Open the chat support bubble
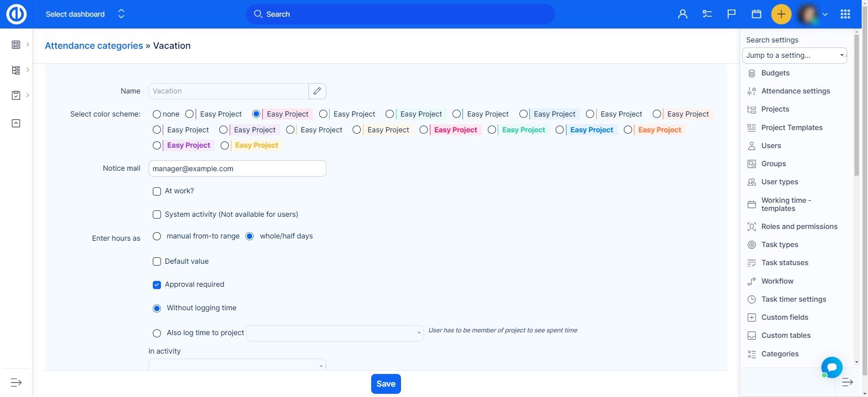Viewport: 868px width, 397px height. (832, 367)
